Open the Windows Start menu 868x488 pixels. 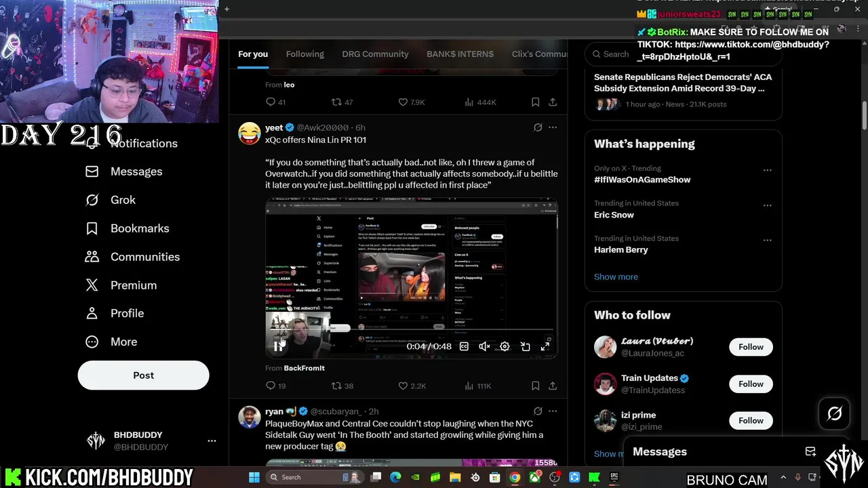254,477
